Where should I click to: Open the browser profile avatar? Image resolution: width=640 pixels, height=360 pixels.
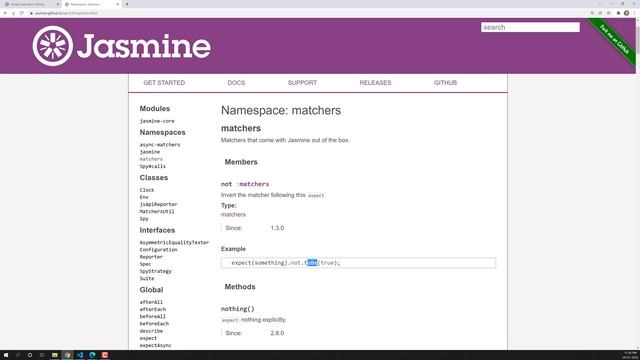(627, 13)
